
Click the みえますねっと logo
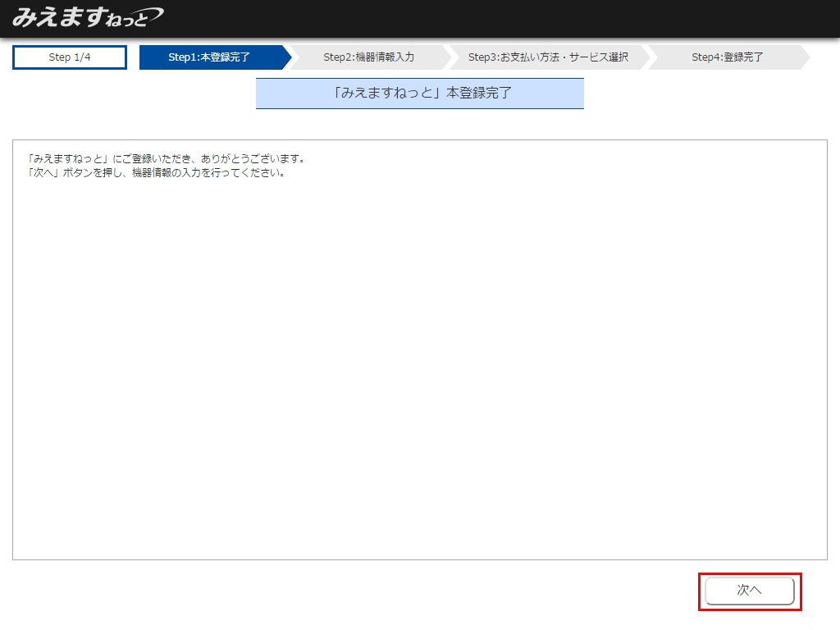coord(86,17)
